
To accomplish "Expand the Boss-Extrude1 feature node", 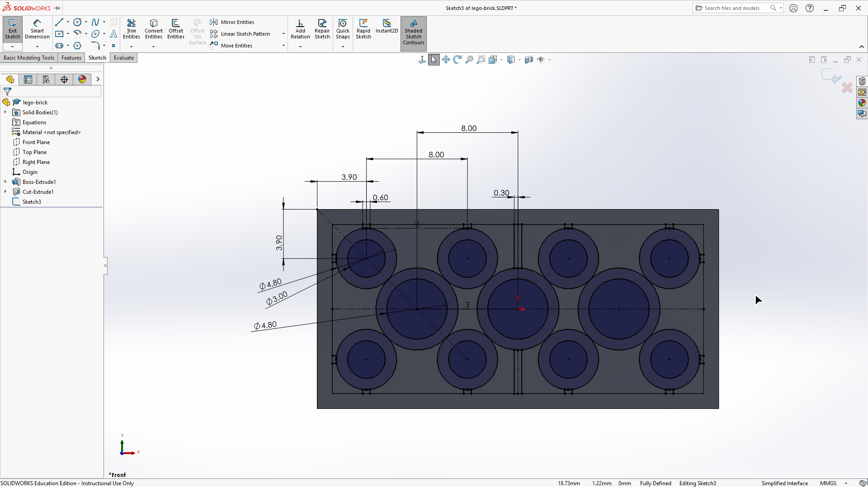I will (5, 182).
